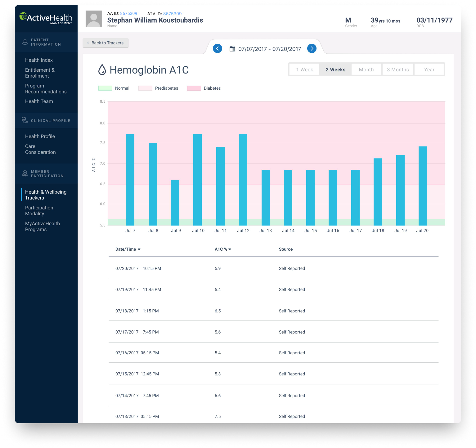
Task: Click the Patient Information person icon
Action: [x=25, y=42]
